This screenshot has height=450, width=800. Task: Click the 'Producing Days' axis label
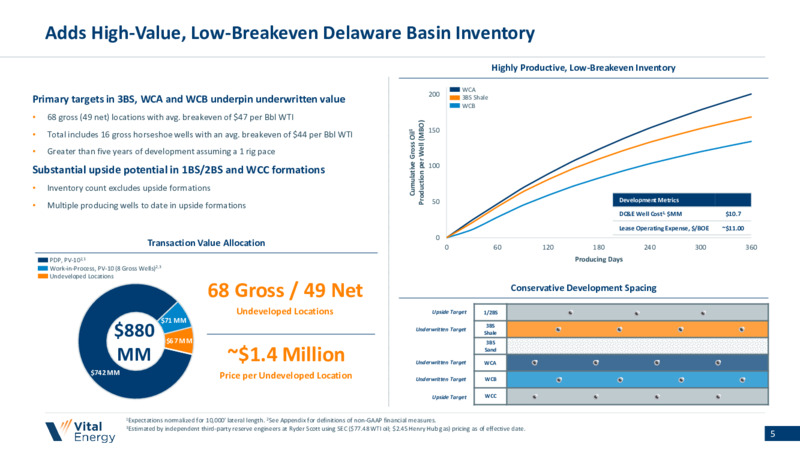pos(599,259)
